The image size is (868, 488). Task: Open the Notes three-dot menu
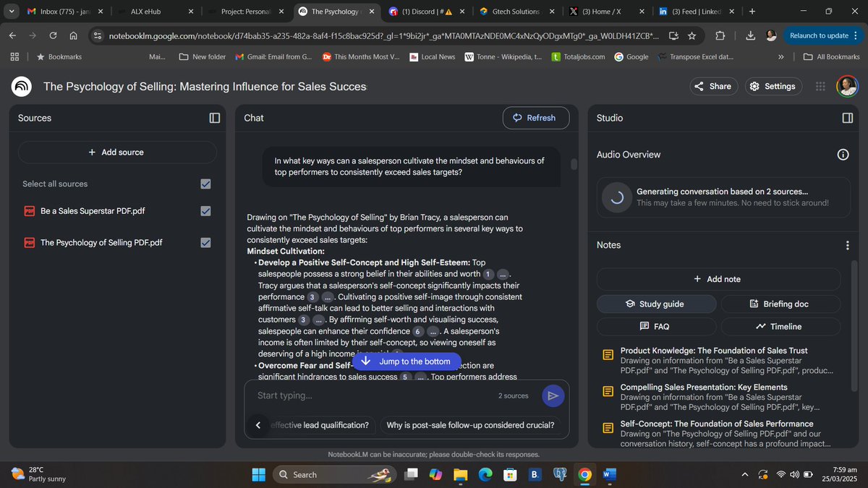[848, 245]
